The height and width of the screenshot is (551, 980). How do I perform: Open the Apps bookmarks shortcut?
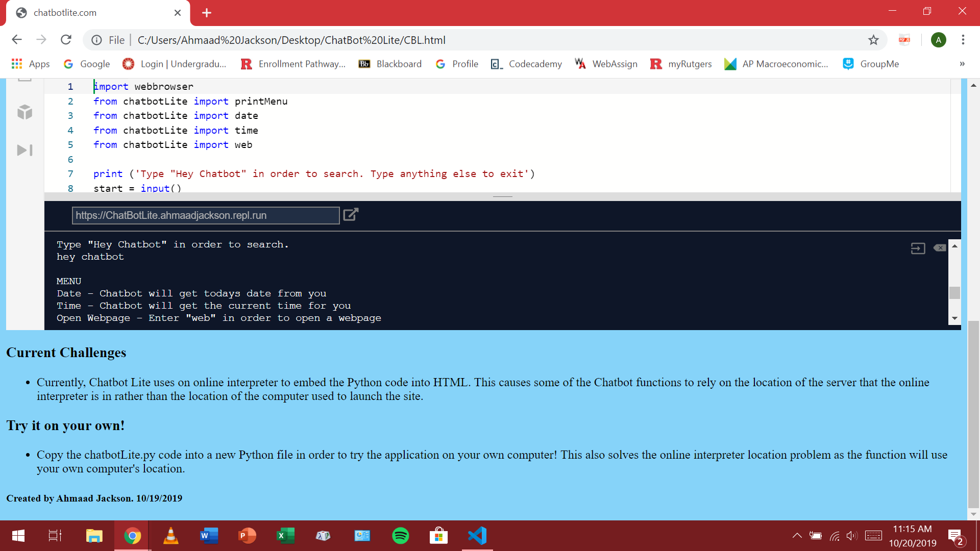coord(31,64)
